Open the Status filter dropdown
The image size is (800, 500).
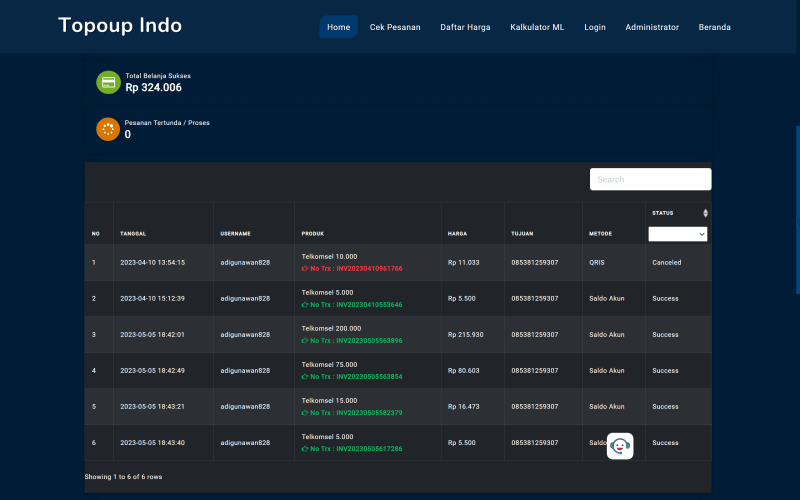pos(678,234)
